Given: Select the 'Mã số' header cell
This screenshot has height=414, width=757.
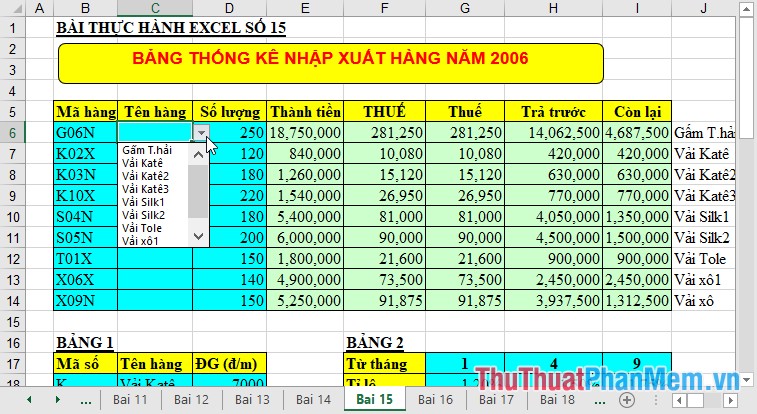Looking at the screenshot, I should pyautogui.click(x=85, y=363).
